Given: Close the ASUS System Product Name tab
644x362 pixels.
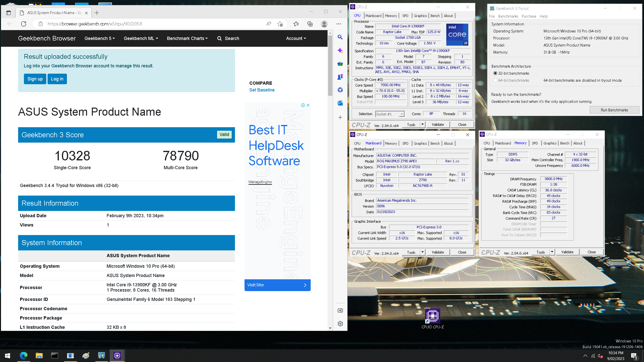Looking at the screenshot, I should [x=86, y=13].
